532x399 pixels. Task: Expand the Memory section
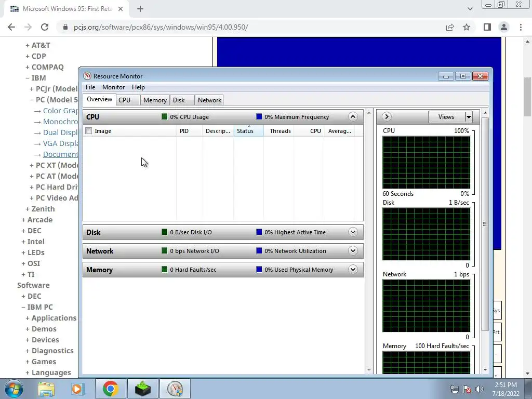[353, 270]
